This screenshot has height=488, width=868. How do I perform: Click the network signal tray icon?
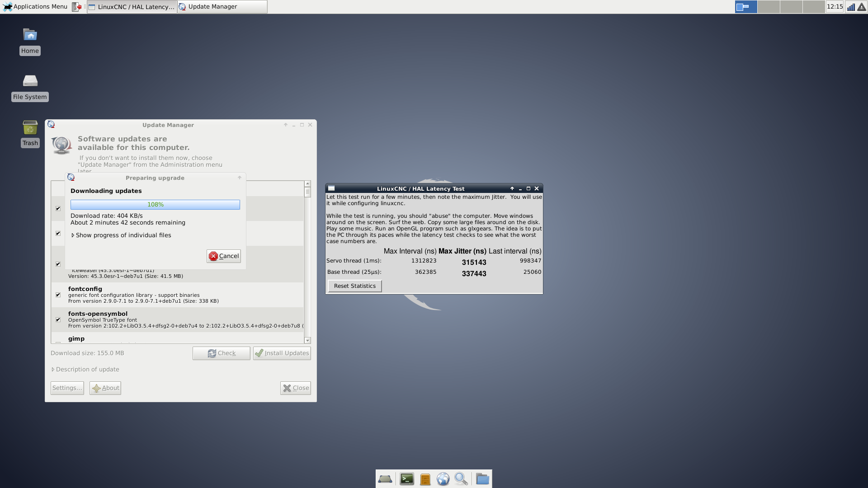coord(851,7)
